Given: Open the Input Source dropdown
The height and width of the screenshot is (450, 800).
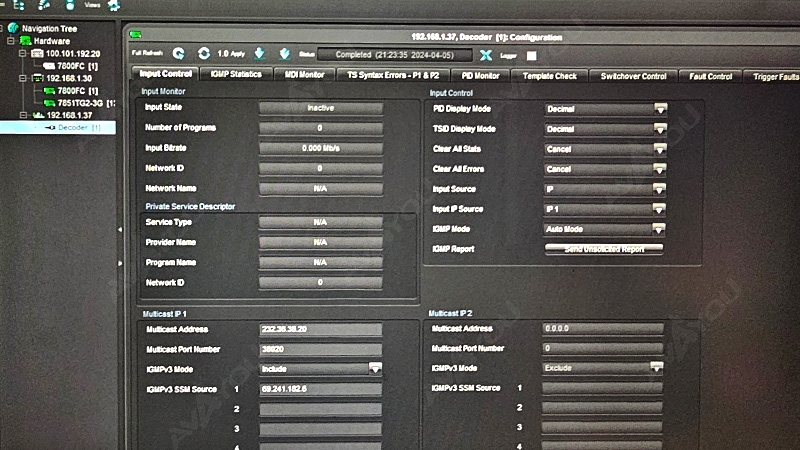Looking at the screenshot, I should 660,189.
